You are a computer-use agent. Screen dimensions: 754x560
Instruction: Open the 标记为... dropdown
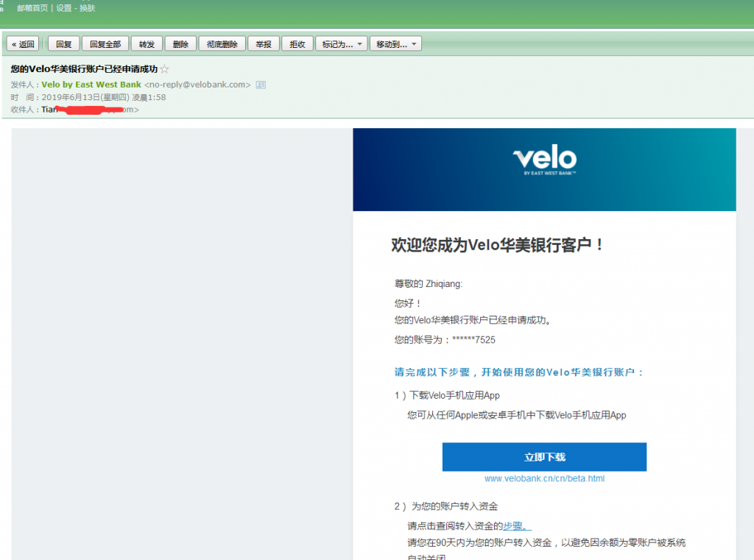(x=342, y=43)
